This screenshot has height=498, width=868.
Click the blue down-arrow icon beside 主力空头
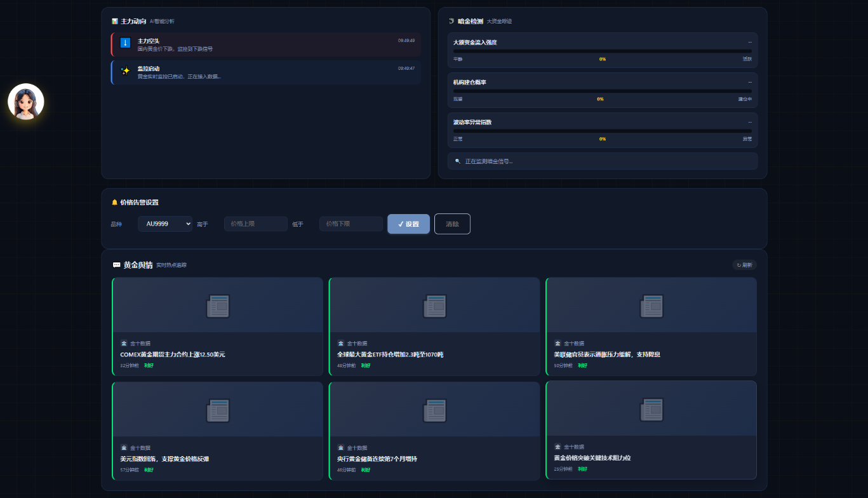[x=125, y=43]
